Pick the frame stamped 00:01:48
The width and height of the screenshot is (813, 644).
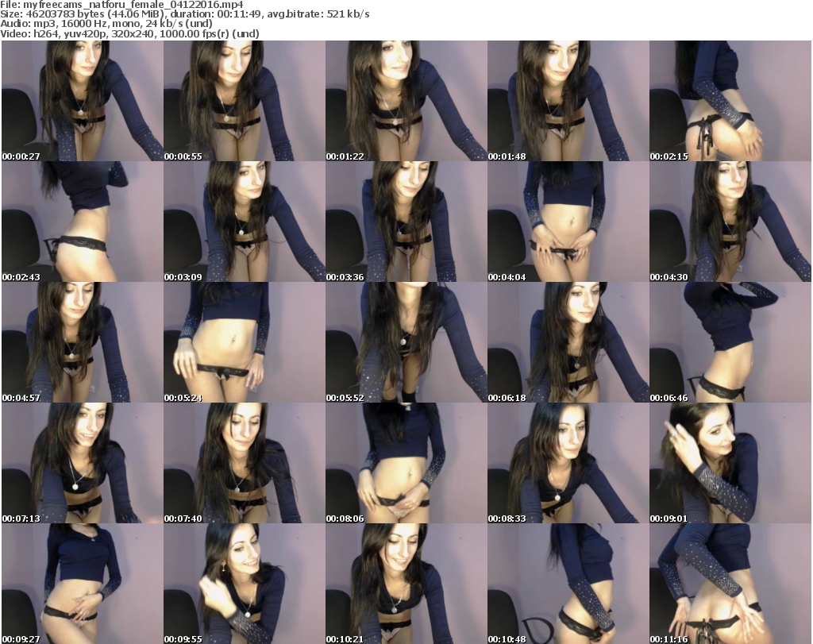[x=568, y=101]
